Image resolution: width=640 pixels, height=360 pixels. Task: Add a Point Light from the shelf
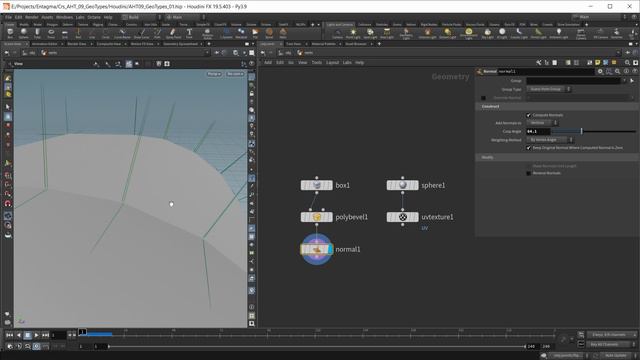point(353,33)
